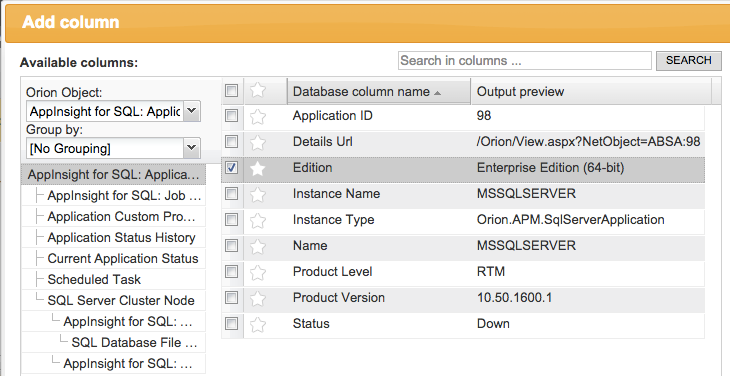Star the Name column row
Image resolution: width=730 pixels, height=376 pixels.
pos(257,247)
